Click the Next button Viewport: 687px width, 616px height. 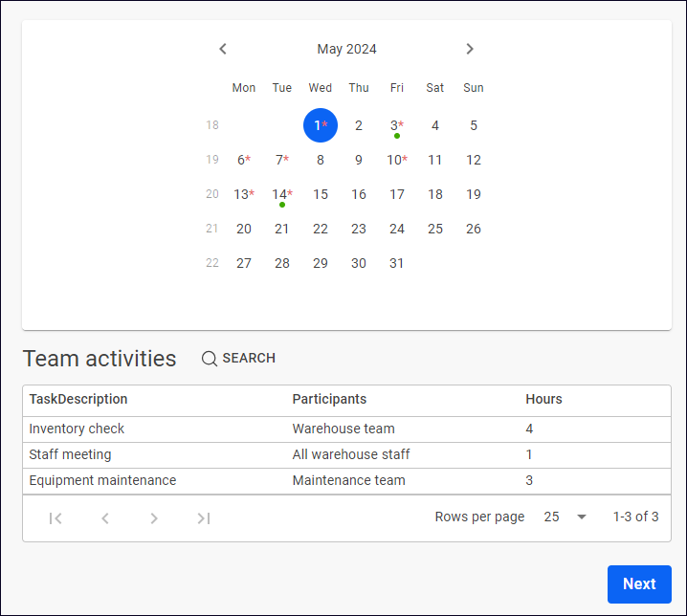[x=639, y=584]
